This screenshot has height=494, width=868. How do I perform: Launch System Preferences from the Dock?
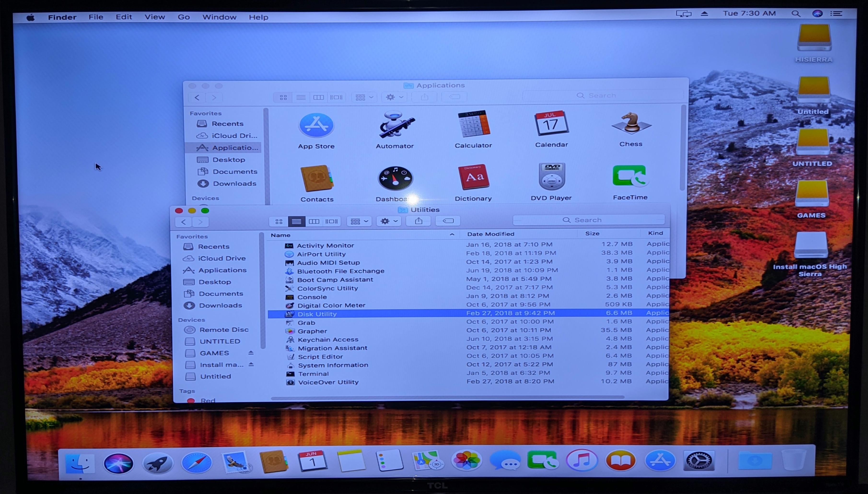coord(699,461)
